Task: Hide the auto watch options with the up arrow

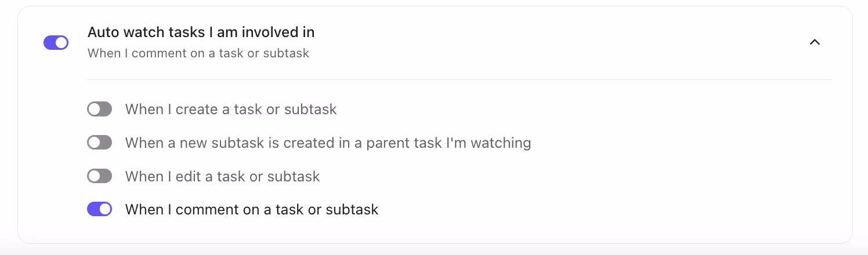Action: 815,42
